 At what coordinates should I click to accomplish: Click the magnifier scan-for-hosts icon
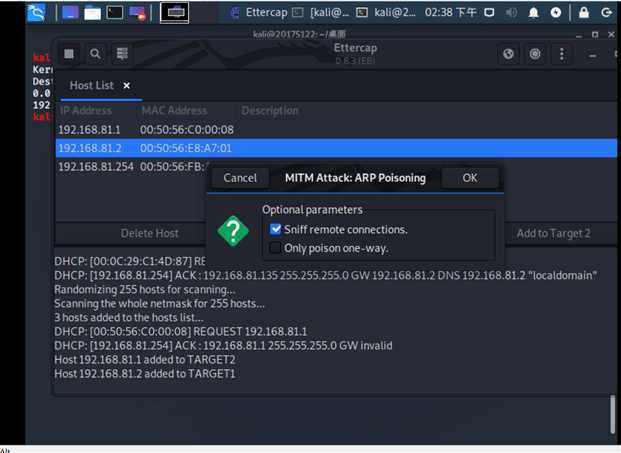tap(95, 53)
